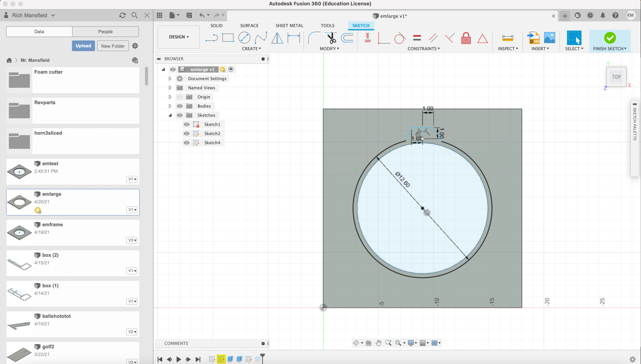Expand the Origin folder
This screenshot has width=641, height=364.
170,97
